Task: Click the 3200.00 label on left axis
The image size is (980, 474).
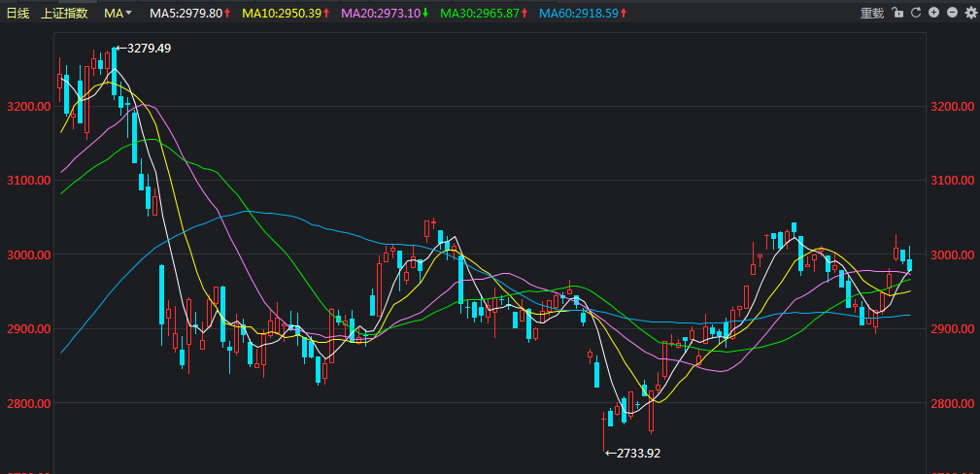Action: click(x=27, y=106)
